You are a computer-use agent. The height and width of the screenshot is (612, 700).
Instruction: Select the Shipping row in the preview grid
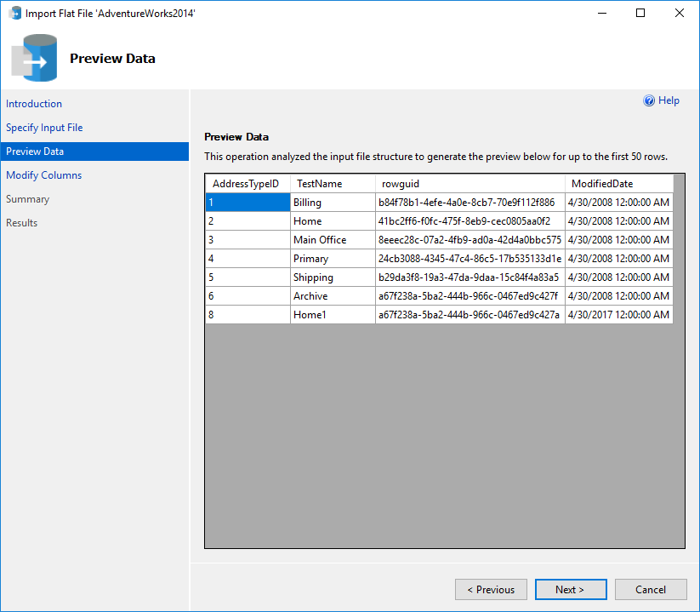(x=315, y=277)
